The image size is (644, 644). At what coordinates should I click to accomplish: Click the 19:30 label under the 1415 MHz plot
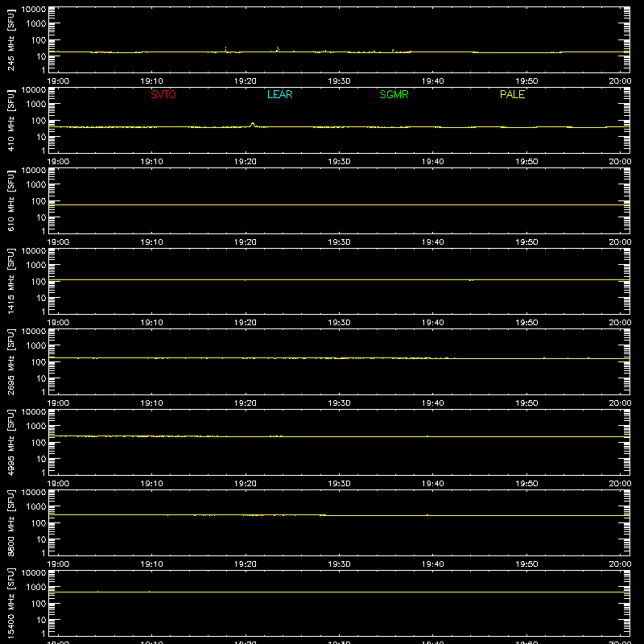pyautogui.click(x=339, y=323)
